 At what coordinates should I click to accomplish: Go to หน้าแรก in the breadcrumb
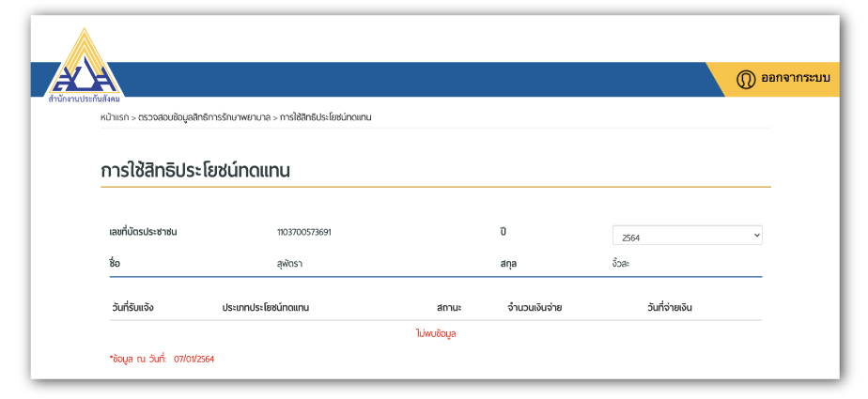click(115, 117)
